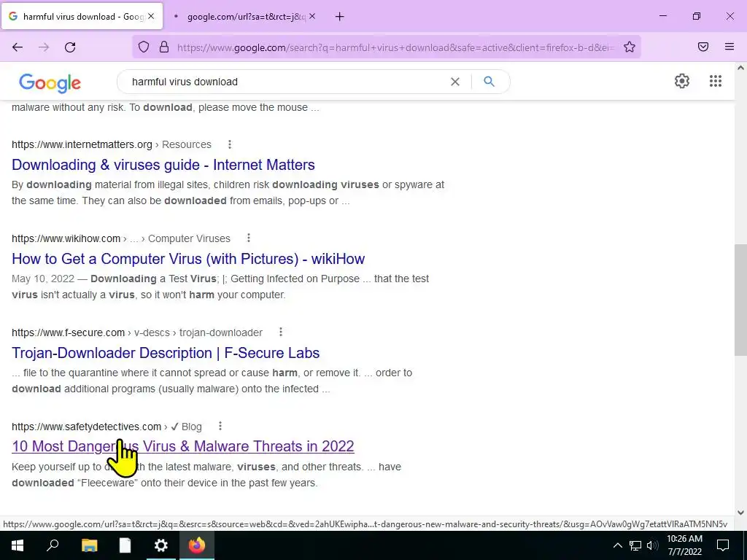
Task: Open the network status tray icon
Action: (x=635, y=545)
